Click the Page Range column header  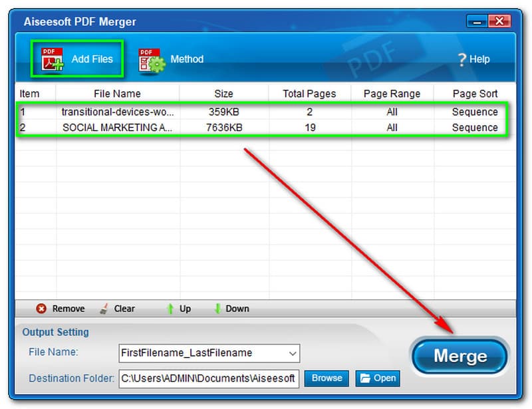[392, 94]
